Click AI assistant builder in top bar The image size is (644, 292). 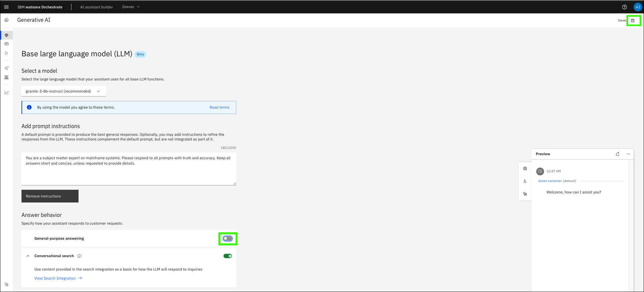click(x=96, y=7)
